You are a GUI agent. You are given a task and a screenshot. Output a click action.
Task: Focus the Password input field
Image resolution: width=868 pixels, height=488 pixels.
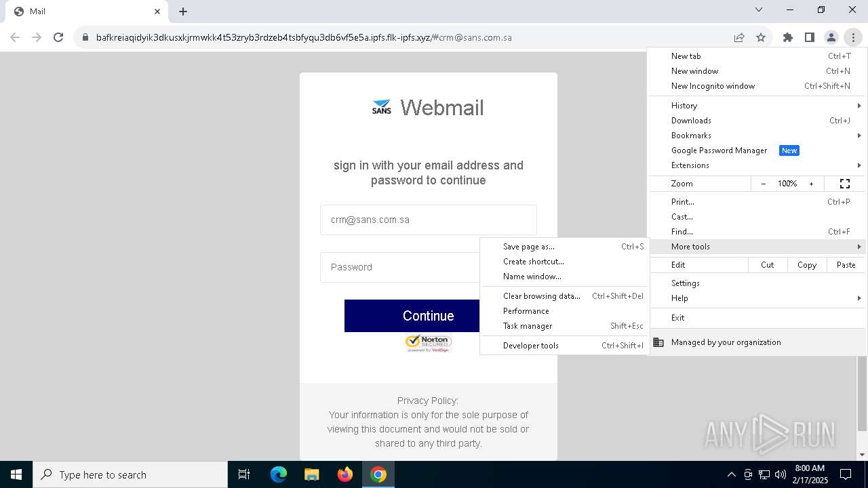tap(400, 267)
